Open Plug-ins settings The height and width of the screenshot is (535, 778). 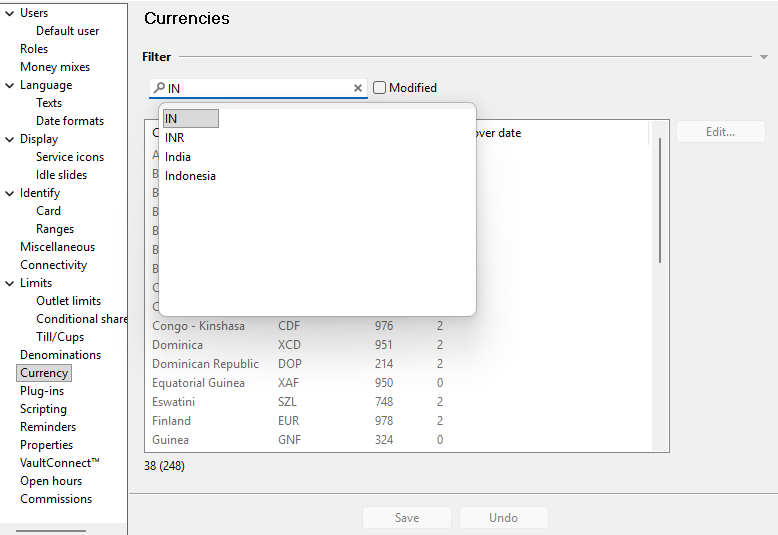coord(42,391)
